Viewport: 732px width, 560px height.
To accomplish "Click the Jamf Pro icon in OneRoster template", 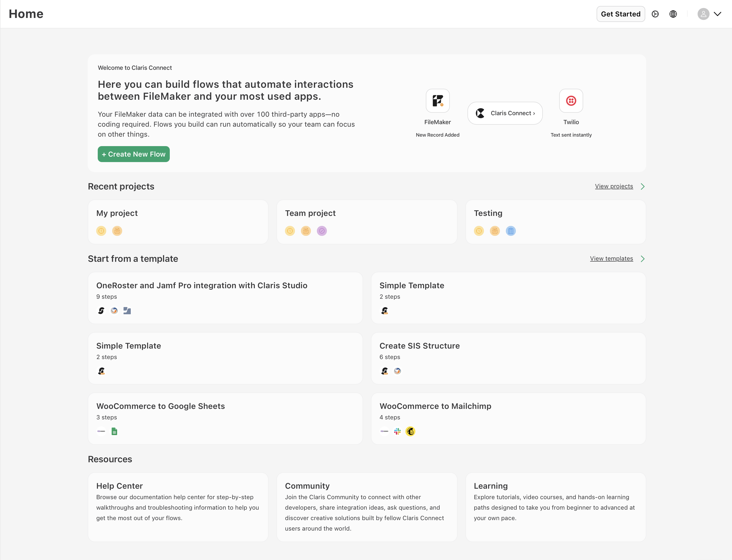I will pos(114,311).
